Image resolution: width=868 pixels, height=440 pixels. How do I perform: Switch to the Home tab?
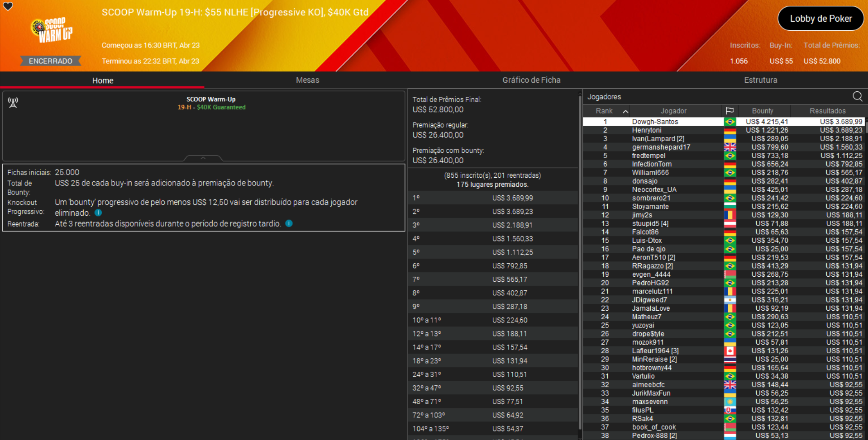103,80
